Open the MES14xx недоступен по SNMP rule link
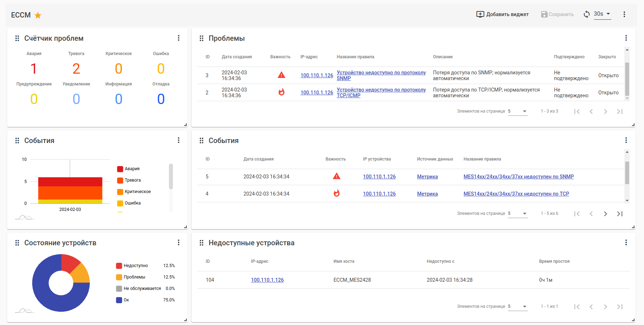The height and width of the screenshot is (325, 644). (x=518, y=177)
